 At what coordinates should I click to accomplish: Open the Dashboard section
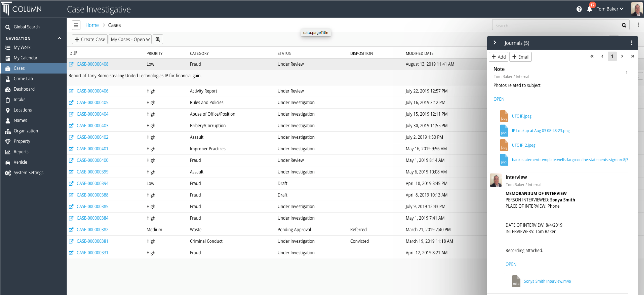pos(24,89)
